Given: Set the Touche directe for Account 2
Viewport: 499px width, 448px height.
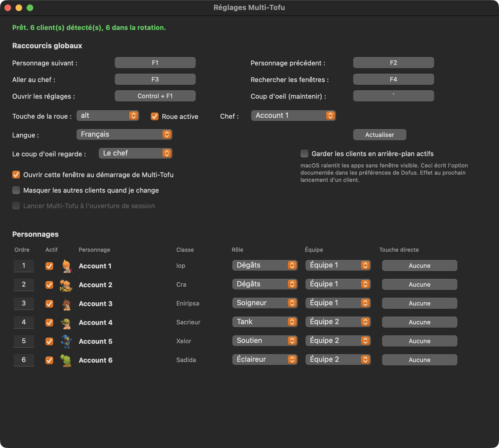Looking at the screenshot, I should [420, 284].
